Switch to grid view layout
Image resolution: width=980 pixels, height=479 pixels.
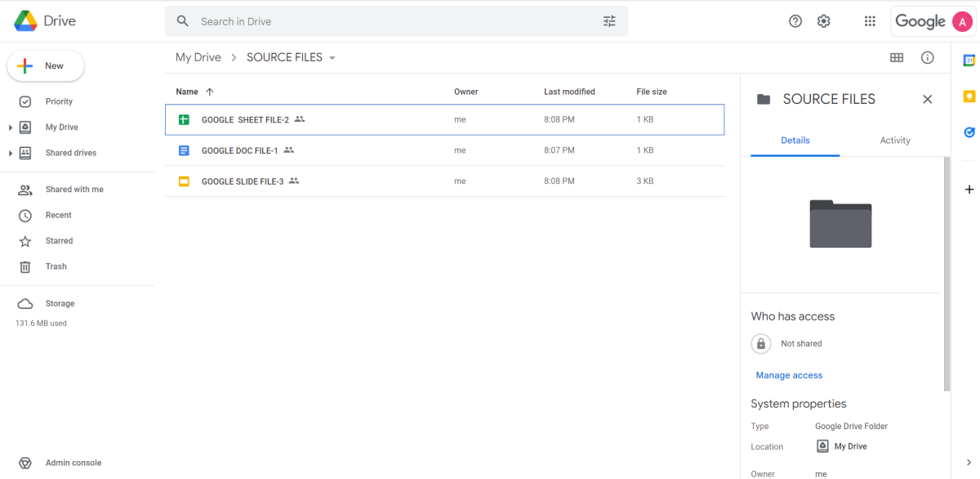tap(897, 57)
